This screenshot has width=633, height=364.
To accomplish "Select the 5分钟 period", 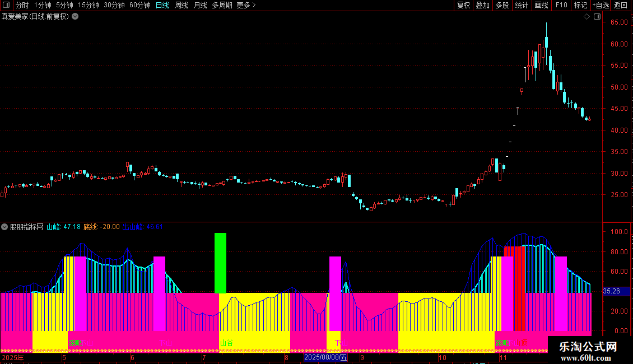I will (x=64, y=5).
